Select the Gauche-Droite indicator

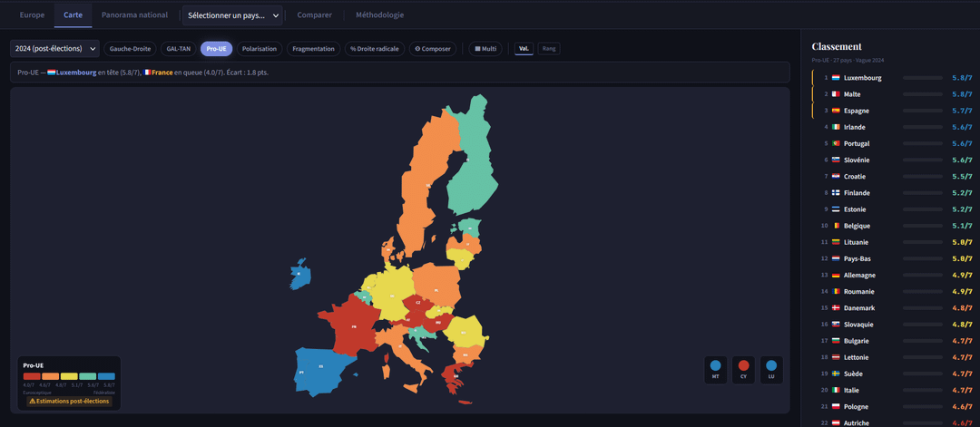130,49
